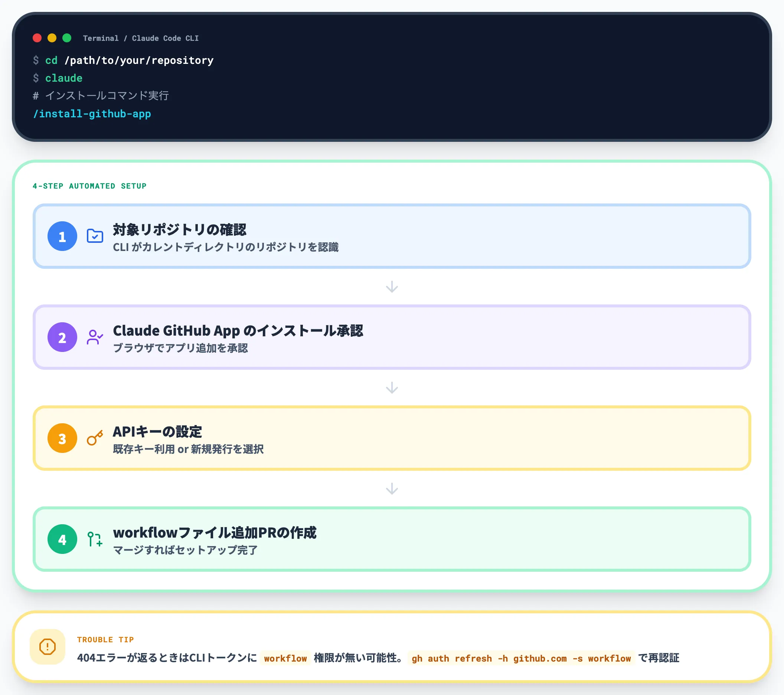
Task: Click the warning icon in Trouble Tip
Action: point(48,647)
